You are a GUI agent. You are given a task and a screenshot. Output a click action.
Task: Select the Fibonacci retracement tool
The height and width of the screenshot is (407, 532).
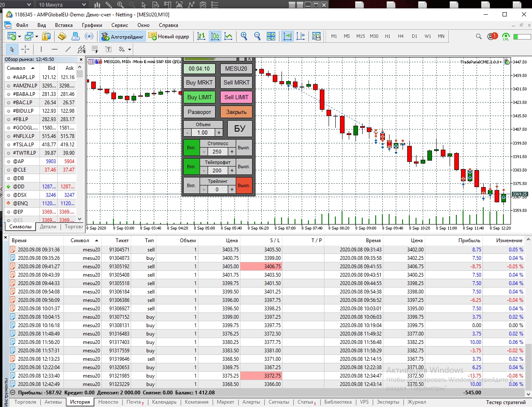pyautogui.click(x=95, y=49)
